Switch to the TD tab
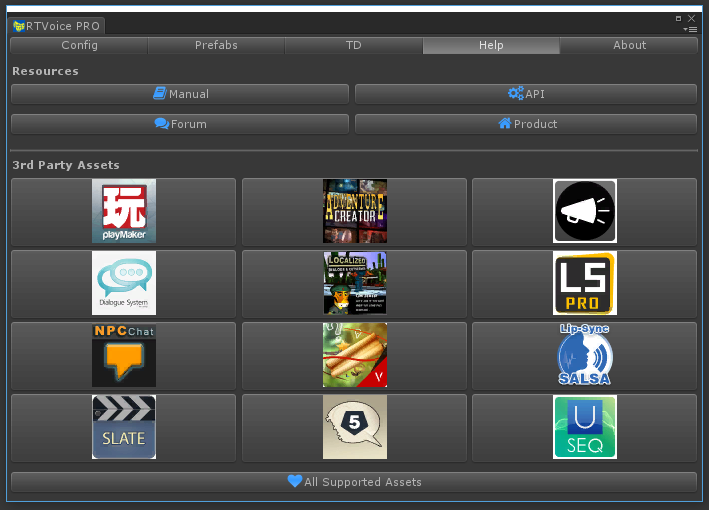 [x=354, y=45]
